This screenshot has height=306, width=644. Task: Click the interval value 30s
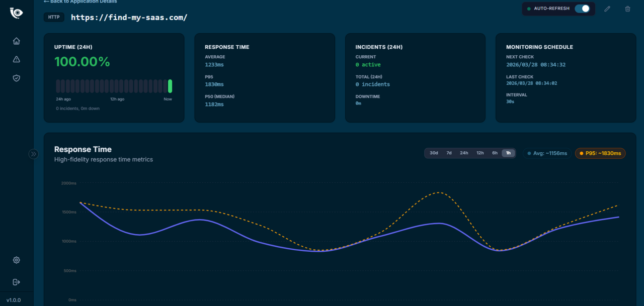[x=510, y=101]
